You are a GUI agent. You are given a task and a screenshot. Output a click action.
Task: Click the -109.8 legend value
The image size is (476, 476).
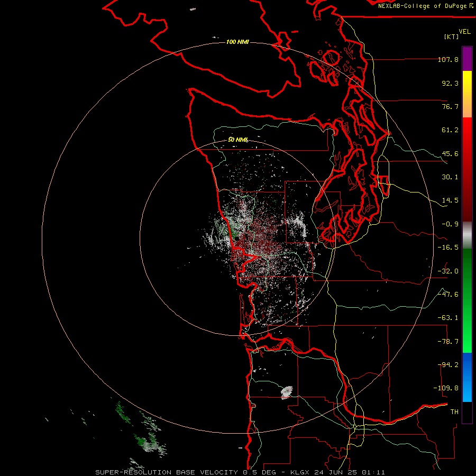(446, 388)
